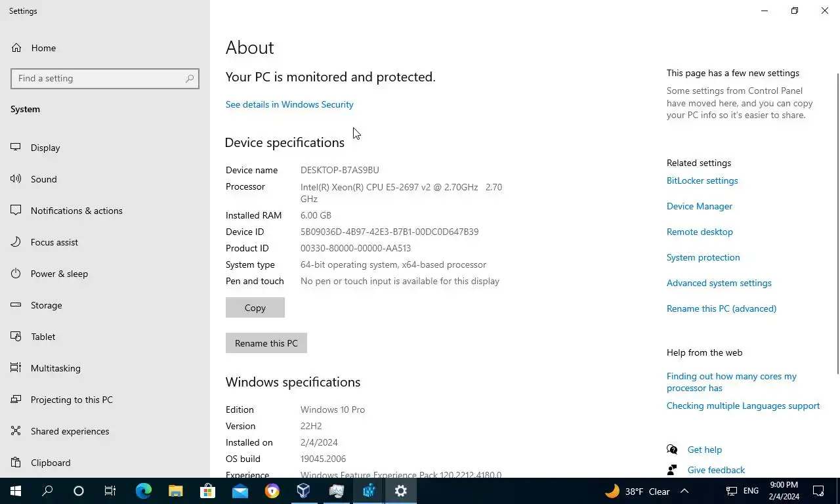Open the orange keyhole app in taskbar
Viewport: 840px width, 504px height.
point(272,491)
